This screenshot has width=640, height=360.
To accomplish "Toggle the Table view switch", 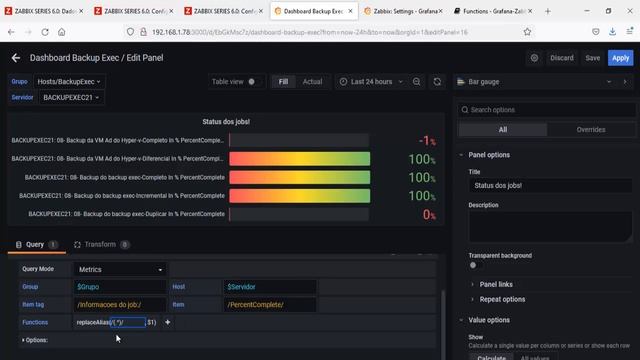I will coord(253,82).
